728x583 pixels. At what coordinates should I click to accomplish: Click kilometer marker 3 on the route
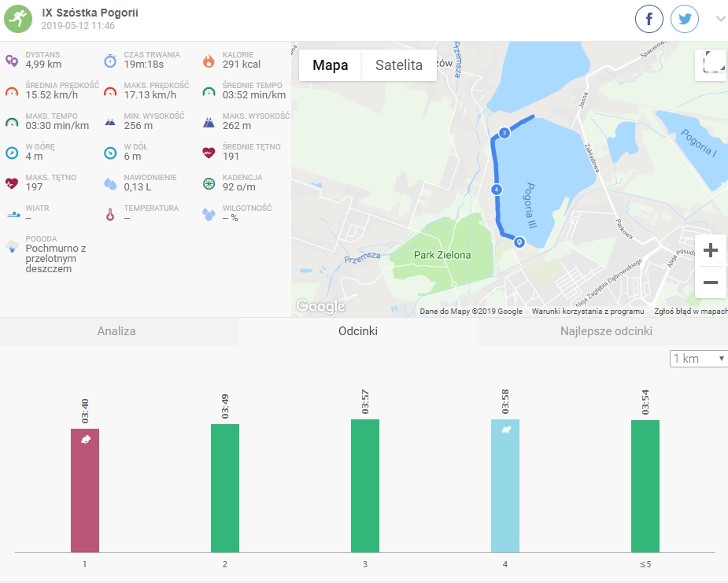[504, 133]
